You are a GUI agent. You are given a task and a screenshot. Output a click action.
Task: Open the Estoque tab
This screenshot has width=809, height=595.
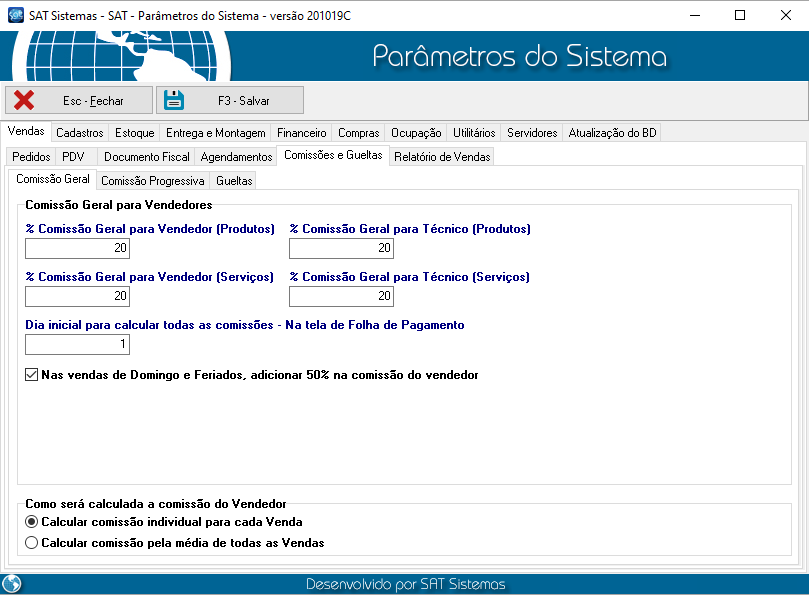(134, 133)
